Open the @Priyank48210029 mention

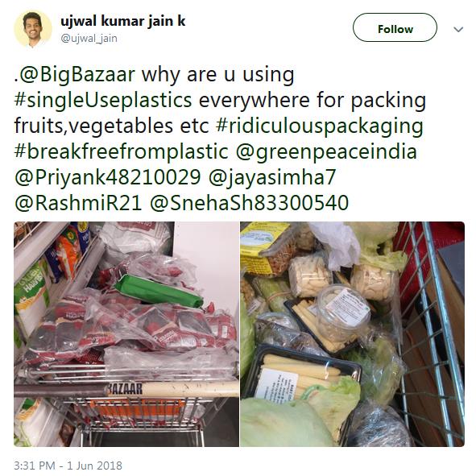(107, 178)
